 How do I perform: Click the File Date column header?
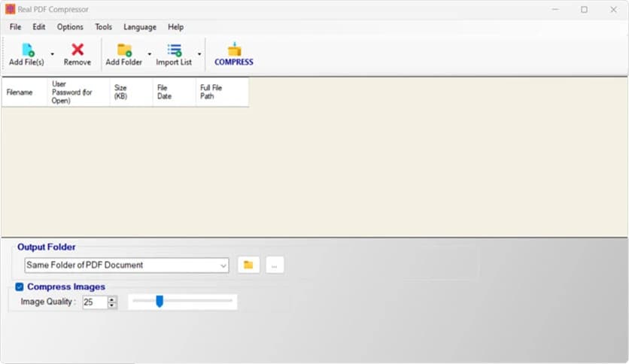click(x=174, y=93)
